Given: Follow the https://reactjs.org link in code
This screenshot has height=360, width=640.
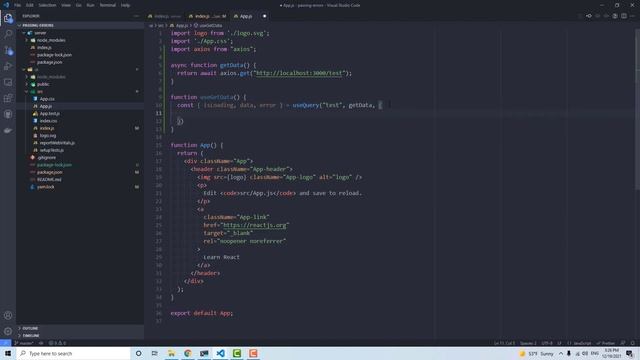Looking at the screenshot, I should [x=255, y=225].
